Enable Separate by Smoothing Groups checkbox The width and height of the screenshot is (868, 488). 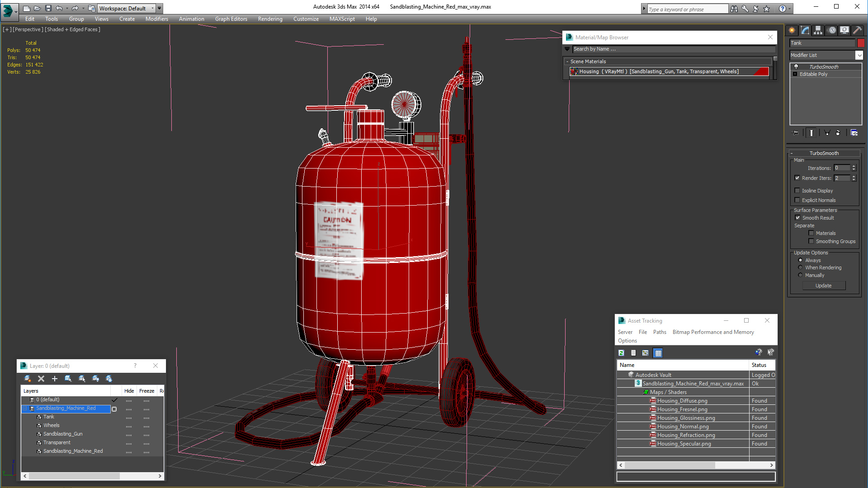tap(811, 241)
